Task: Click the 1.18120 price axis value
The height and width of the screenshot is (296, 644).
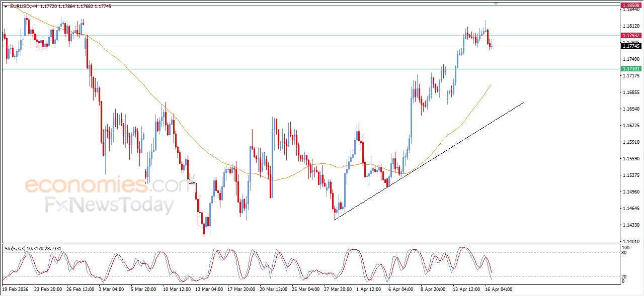Action: click(630, 26)
